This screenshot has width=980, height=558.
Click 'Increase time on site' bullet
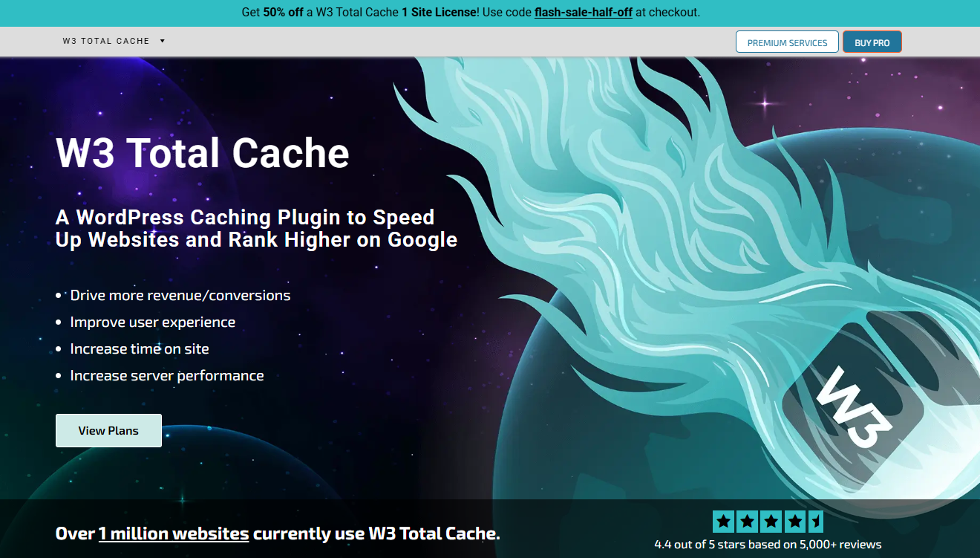click(x=140, y=348)
